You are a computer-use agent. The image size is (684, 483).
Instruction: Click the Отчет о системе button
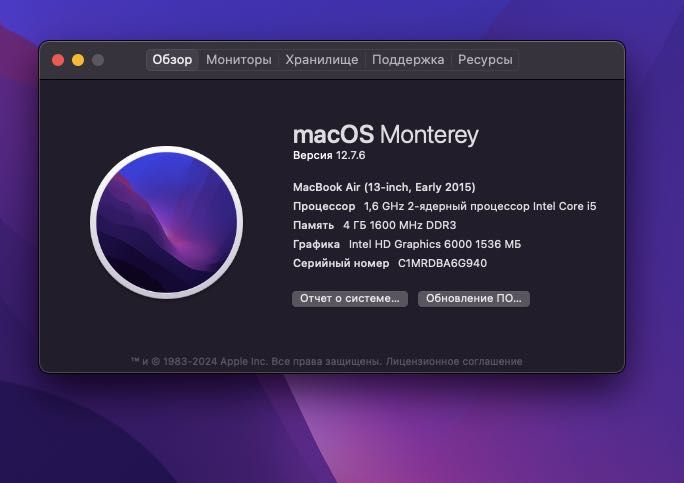pos(350,299)
